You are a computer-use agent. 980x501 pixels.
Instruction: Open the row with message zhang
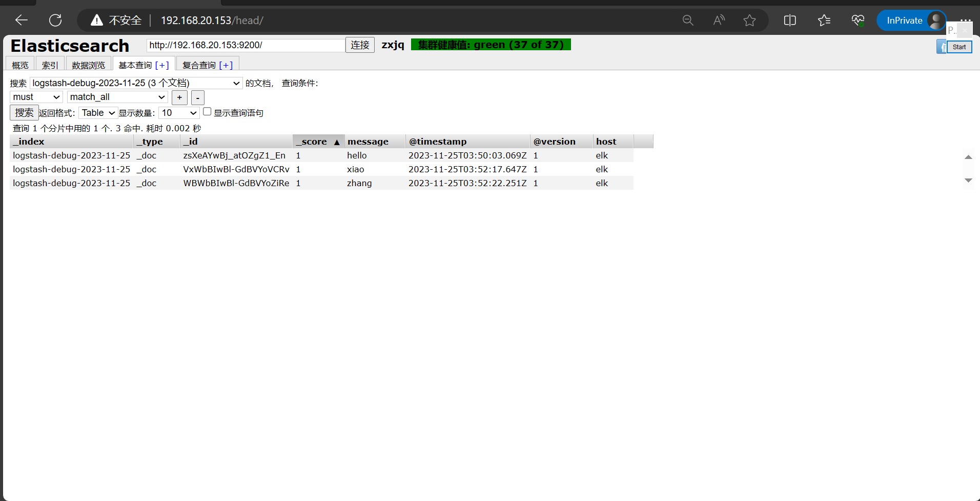pos(321,183)
